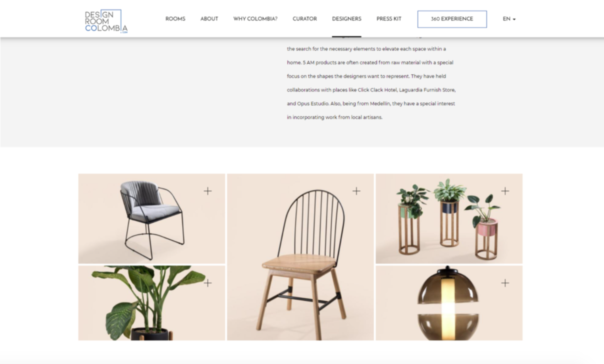Viewport: 604px width, 364px height.
Task: View the large potted plant image
Action: pos(152,303)
